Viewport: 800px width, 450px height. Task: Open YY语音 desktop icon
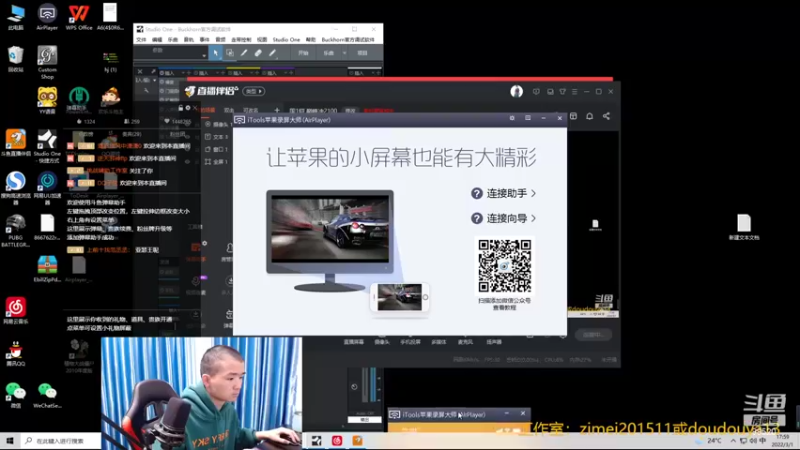click(47, 101)
